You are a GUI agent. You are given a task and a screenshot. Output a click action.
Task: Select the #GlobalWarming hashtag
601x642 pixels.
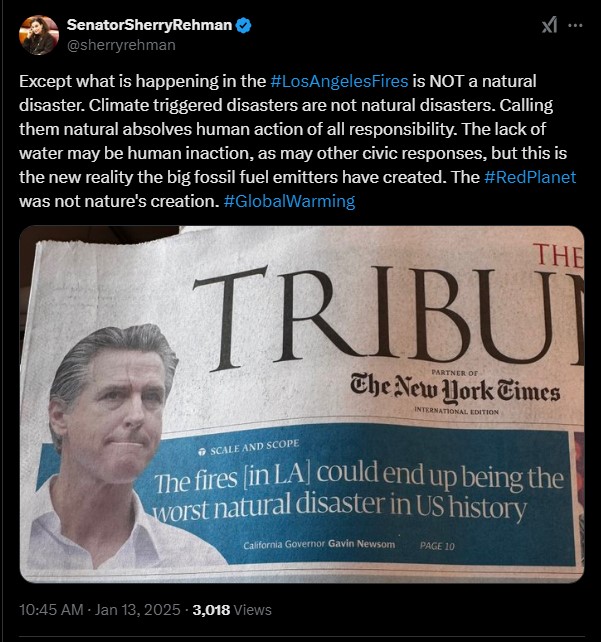point(289,201)
